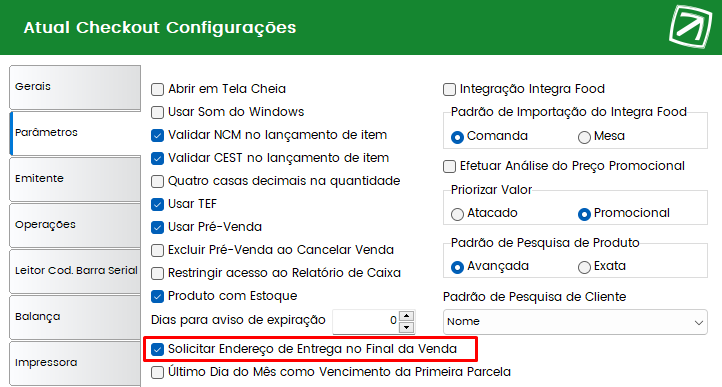
Task: Open the Padrão de Pesquisa de Cliente dropdown
Action: (x=575, y=322)
